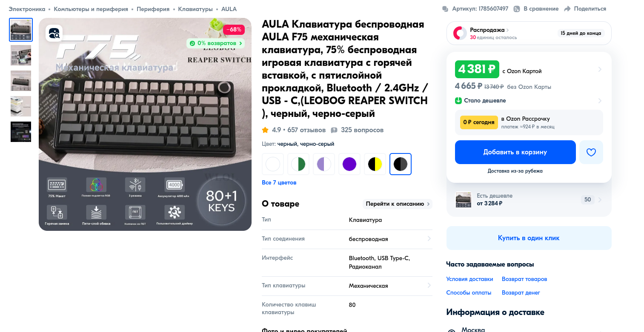Copy article number via Артикул icon
The height and width of the screenshot is (332, 644).
point(445,9)
